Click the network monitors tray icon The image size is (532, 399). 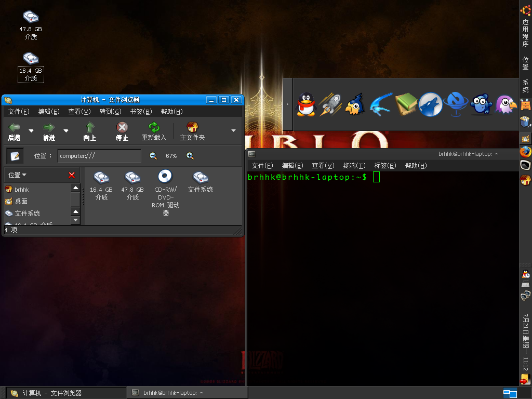click(526, 295)
